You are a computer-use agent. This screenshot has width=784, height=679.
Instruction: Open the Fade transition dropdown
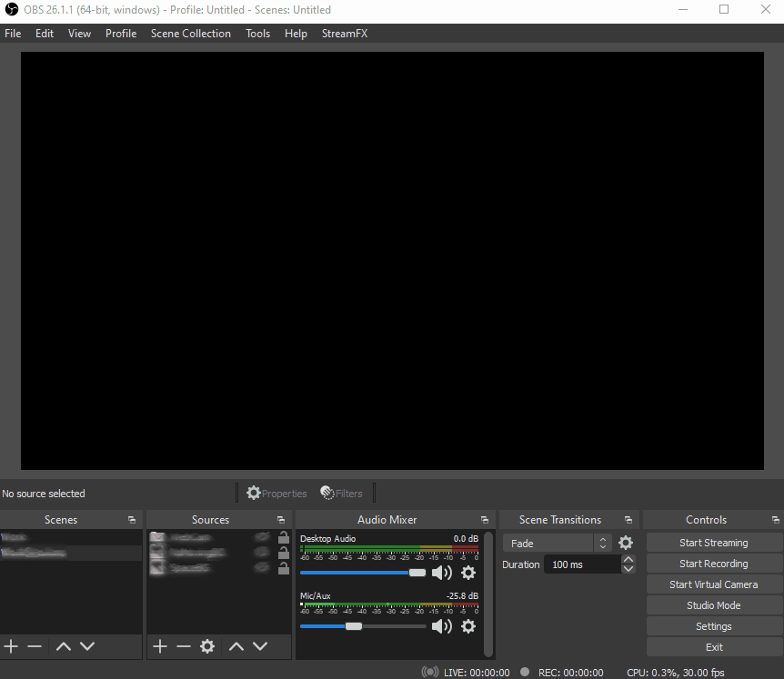click(x=557, y=543)
